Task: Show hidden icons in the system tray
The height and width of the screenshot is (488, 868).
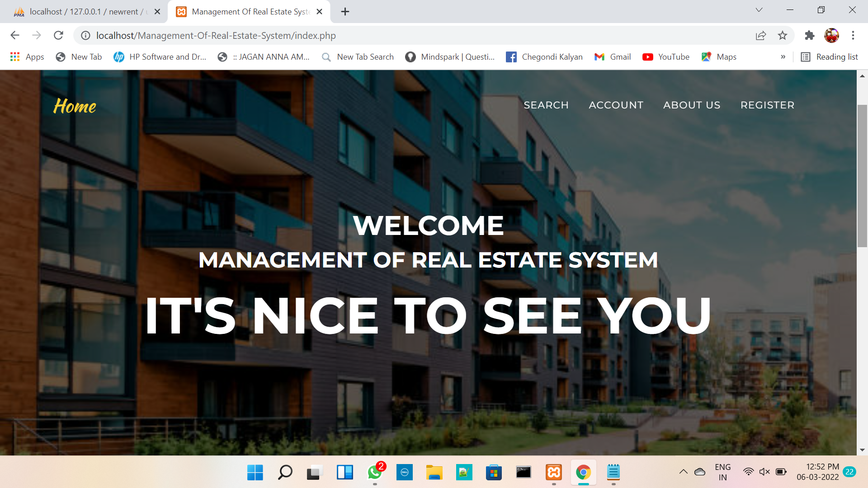Action: click(684, 471)
